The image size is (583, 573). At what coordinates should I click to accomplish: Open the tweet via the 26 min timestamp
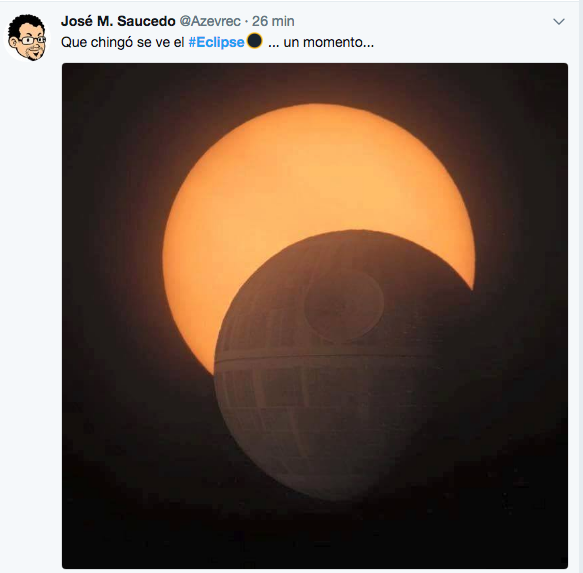click(273, 21)
